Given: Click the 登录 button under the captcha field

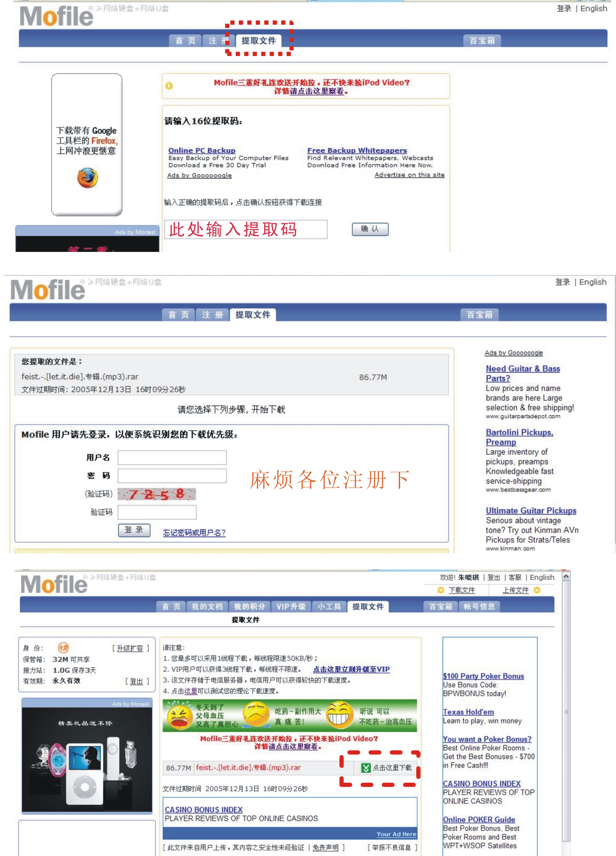Looking at the screenshot, I should [x=134, y=530].
